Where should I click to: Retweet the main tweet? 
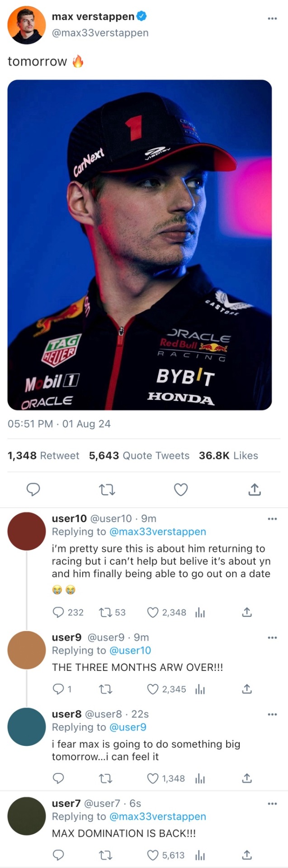[x=107, y=490]
